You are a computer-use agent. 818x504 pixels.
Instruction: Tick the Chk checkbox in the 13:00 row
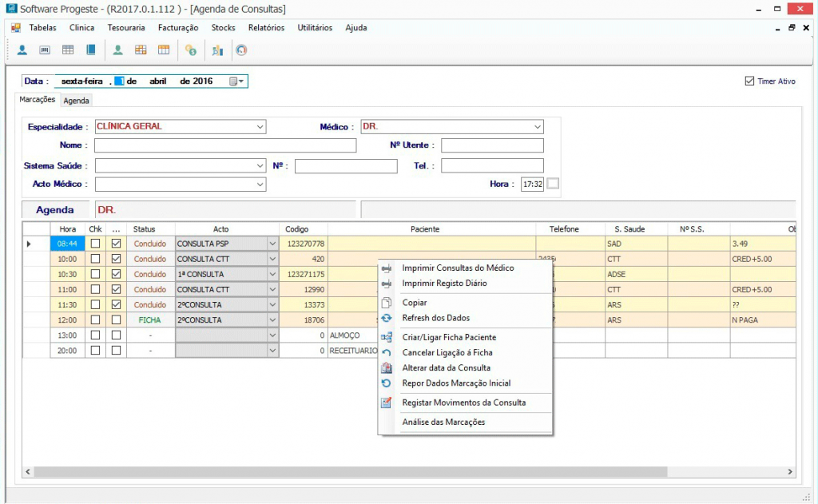click(x=96, y=335)
